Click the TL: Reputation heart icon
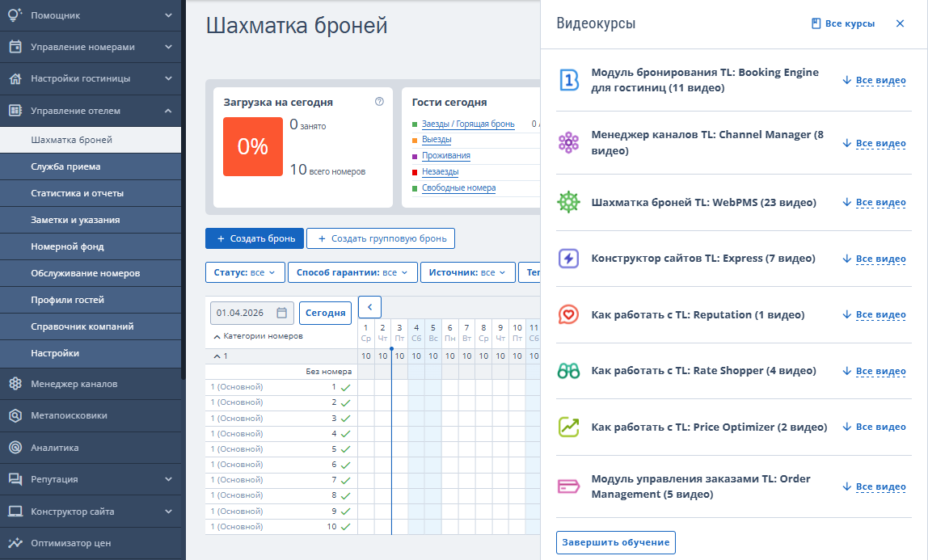The width and height of the screenshot is (928, 560). coord(569,314)
